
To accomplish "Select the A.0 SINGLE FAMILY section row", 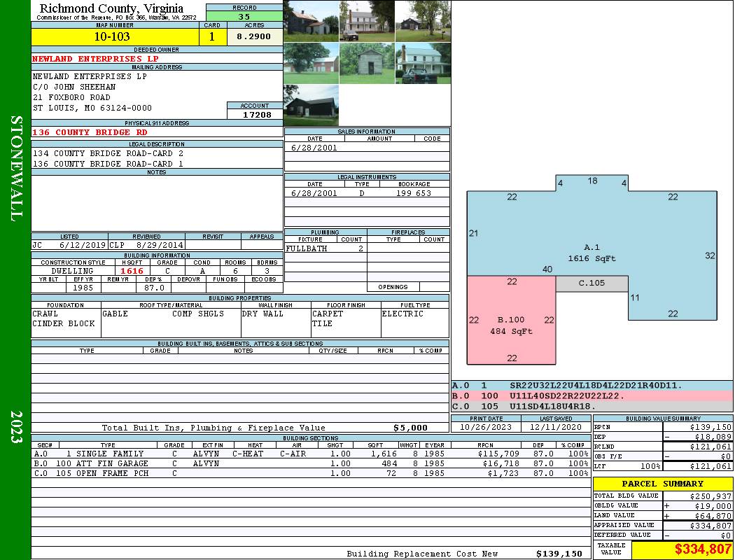I will [311, 454].
